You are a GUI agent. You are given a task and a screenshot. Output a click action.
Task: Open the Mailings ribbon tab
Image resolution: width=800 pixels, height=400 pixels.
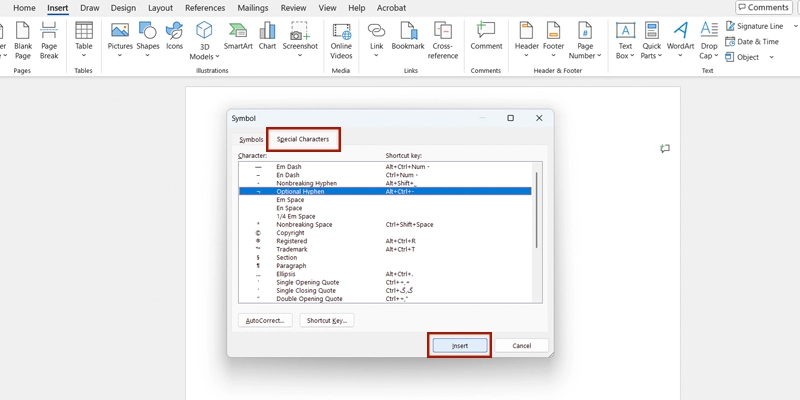[x=253, y=8]
